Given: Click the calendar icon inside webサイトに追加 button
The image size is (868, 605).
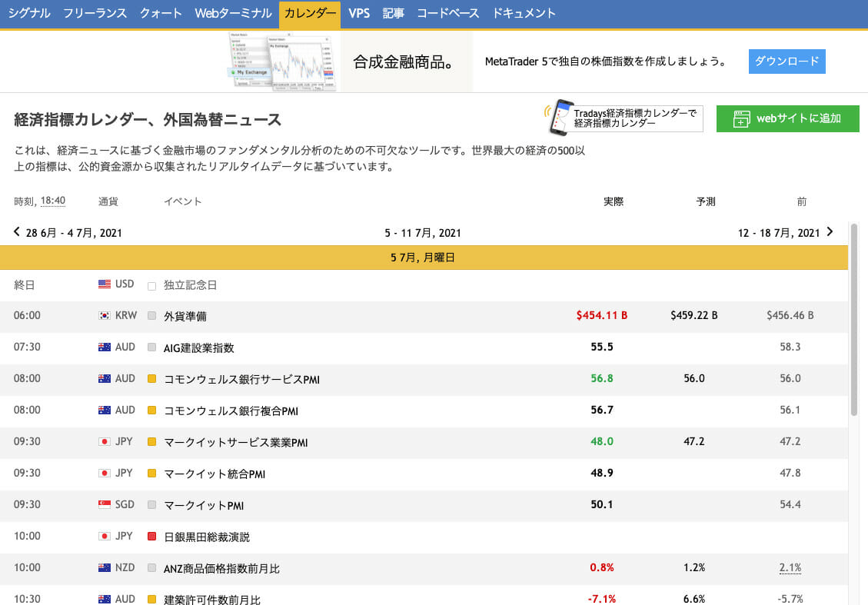Looking at the screenshot, I should point(740,119).
